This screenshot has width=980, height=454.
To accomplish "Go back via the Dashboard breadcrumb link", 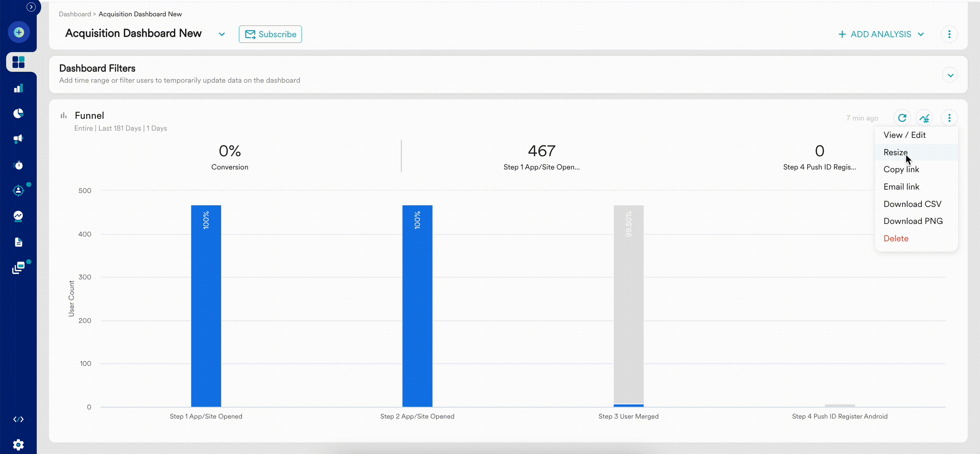I will (x=75, y=14).
